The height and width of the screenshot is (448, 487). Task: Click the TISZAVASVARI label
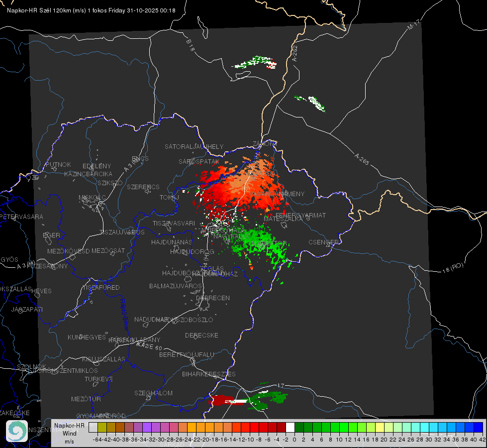click(x=174, y=223)
